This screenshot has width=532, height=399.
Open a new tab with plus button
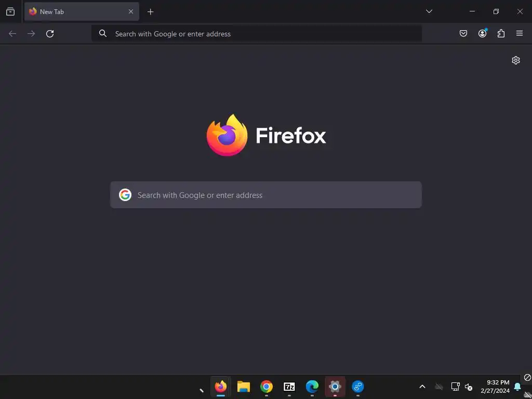[150, 12]
